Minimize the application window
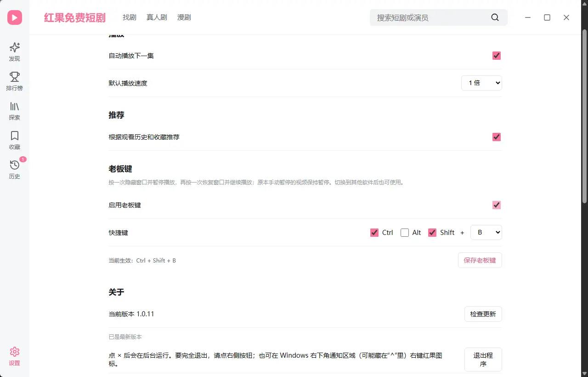This screenshot has width=588, height=377. (x=528, y=17)
